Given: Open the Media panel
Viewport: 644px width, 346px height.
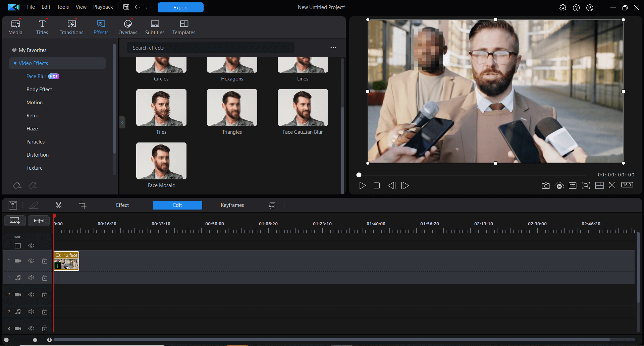Looking at the screenshot, I should 15,27.
